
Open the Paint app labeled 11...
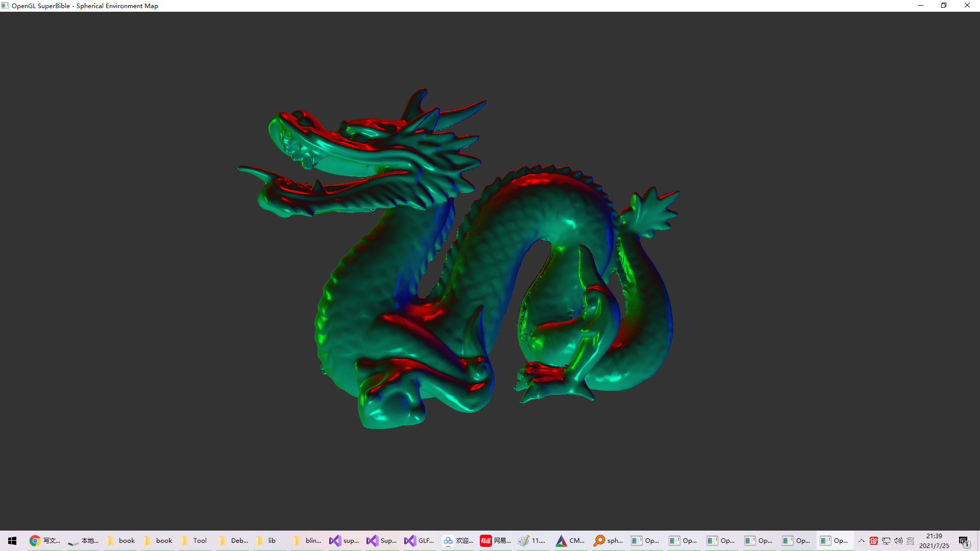(532, 541)
